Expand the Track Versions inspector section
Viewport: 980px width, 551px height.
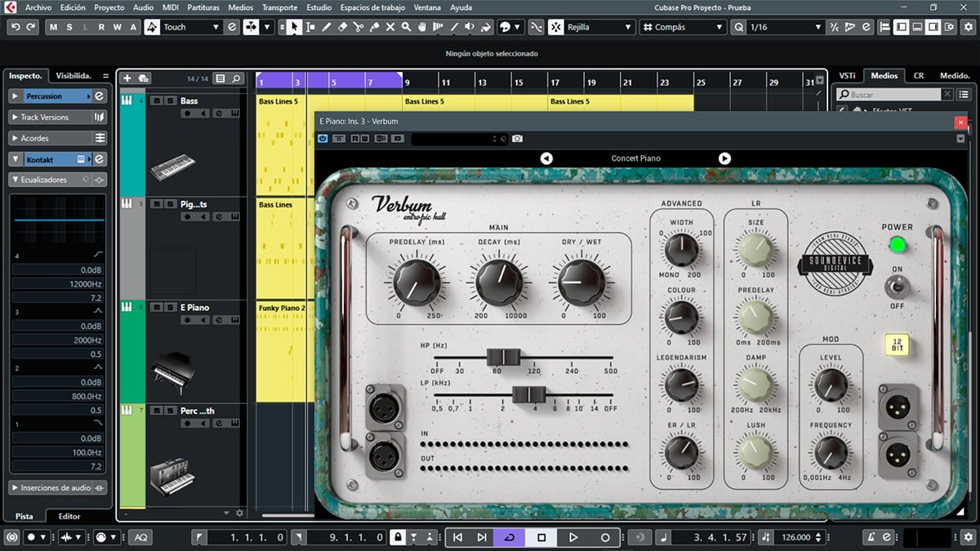pyautogui.click(x=15, y=117)
